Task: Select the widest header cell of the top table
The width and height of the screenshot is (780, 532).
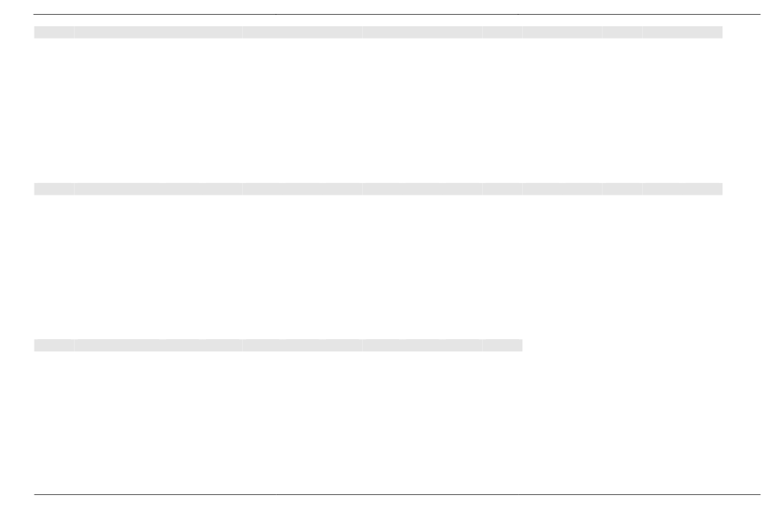Action: point(158,32)
